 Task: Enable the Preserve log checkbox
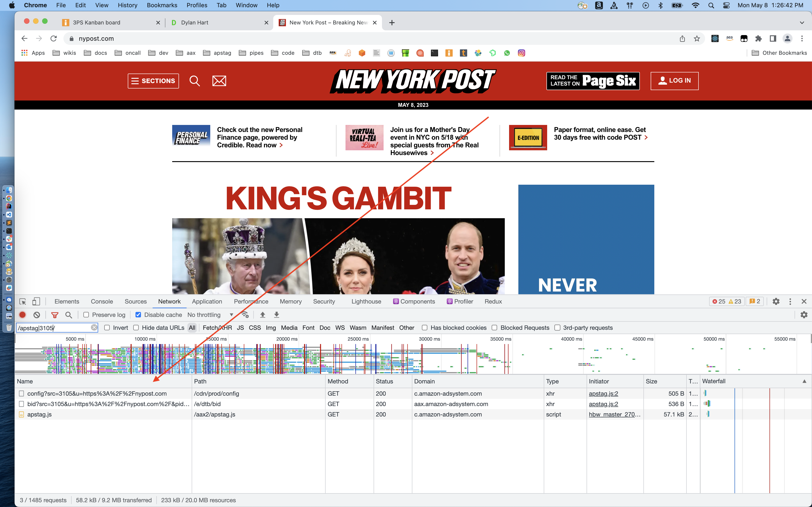point(86,315)
